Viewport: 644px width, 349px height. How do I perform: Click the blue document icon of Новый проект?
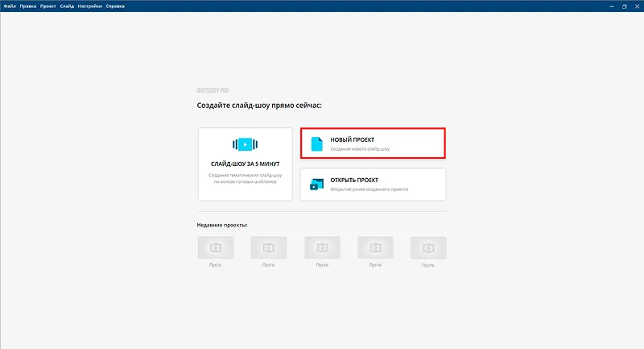(316, 144)
